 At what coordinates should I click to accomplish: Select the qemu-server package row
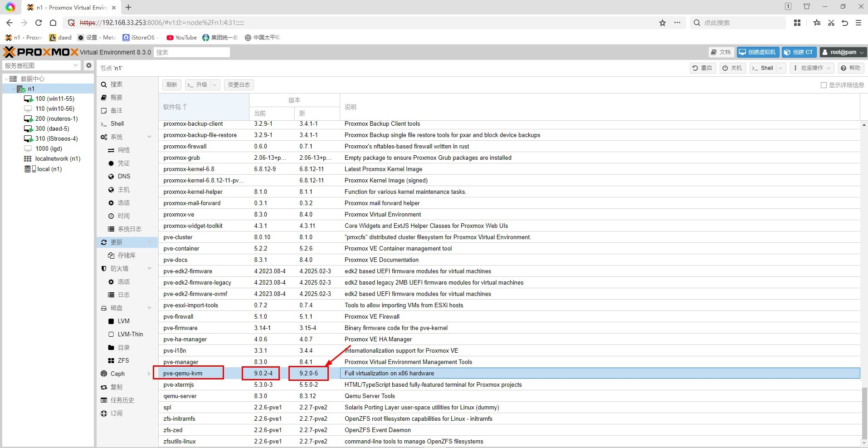pos(509,396)
